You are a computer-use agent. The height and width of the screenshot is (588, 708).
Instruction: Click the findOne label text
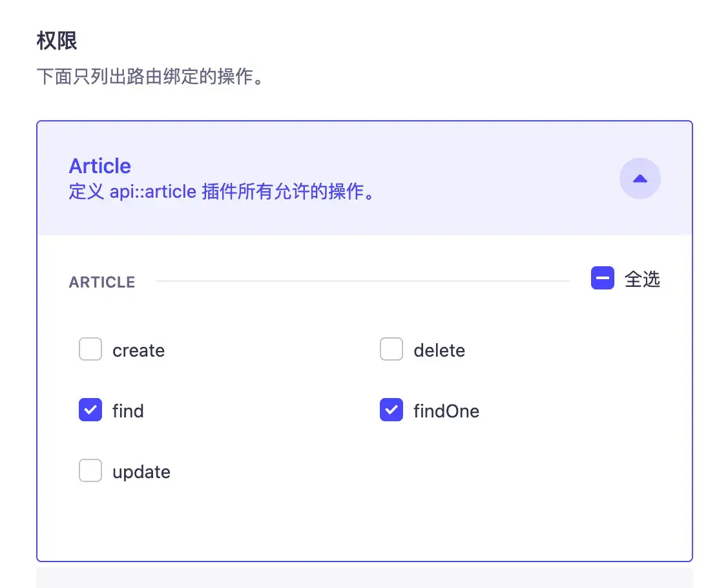pos(446,411)
